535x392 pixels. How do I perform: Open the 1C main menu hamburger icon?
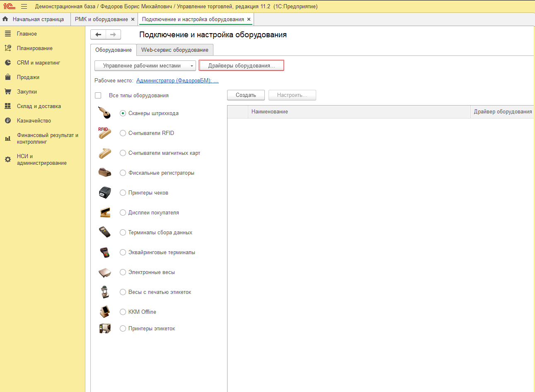point(24,6)
